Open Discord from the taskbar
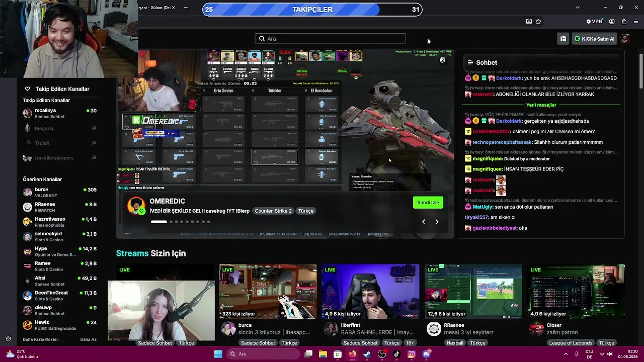Screen dimensions: 644x362 pos(426,354)
